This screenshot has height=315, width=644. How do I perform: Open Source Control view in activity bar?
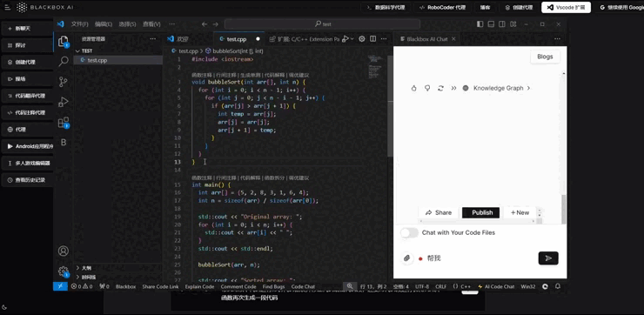pos(64,82)
